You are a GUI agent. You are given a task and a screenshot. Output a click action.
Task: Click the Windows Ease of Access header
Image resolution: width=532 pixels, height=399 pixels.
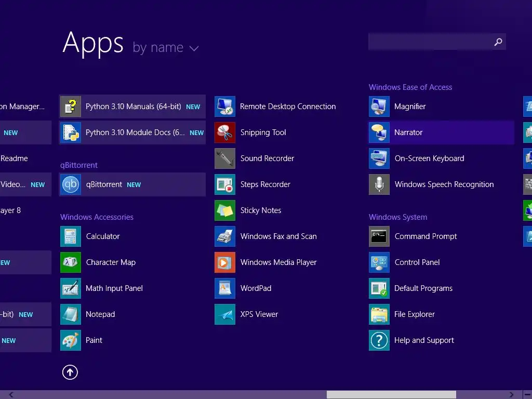click(410, 87)
